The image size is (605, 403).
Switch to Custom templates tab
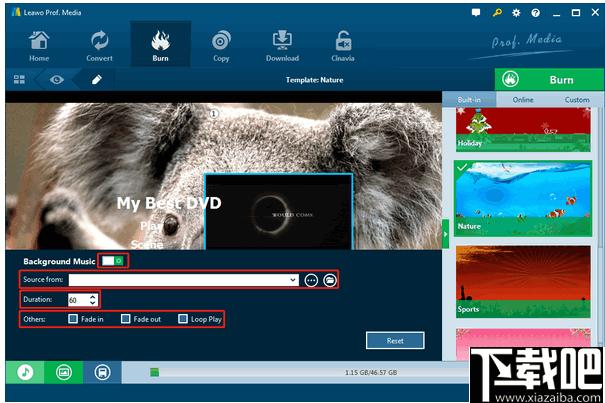click(577, 100)
